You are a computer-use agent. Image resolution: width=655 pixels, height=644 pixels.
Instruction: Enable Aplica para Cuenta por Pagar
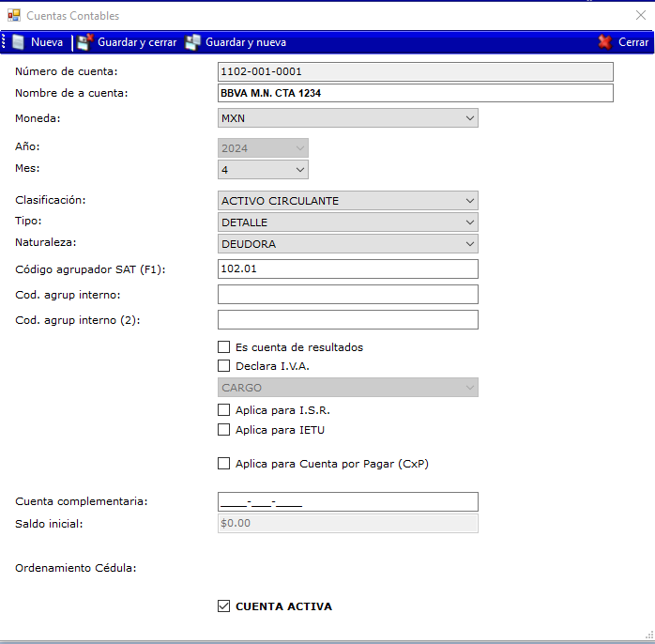[x=223, y=463]
